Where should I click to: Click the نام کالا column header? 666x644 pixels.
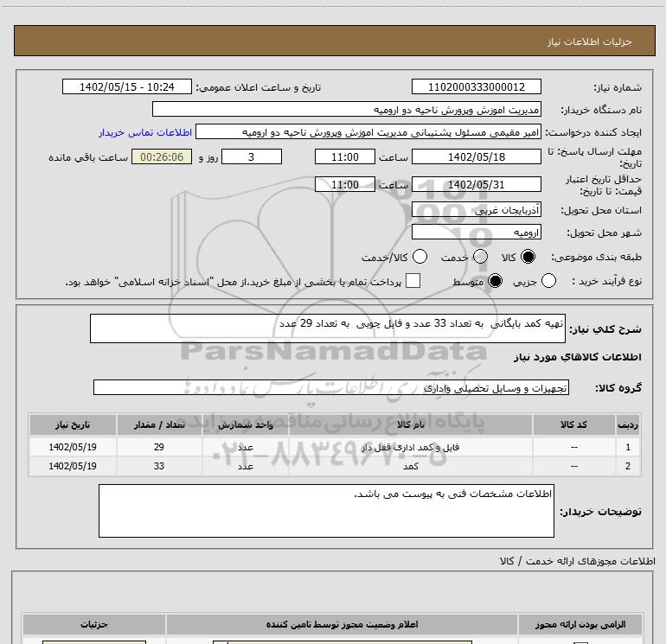[411, 425]
